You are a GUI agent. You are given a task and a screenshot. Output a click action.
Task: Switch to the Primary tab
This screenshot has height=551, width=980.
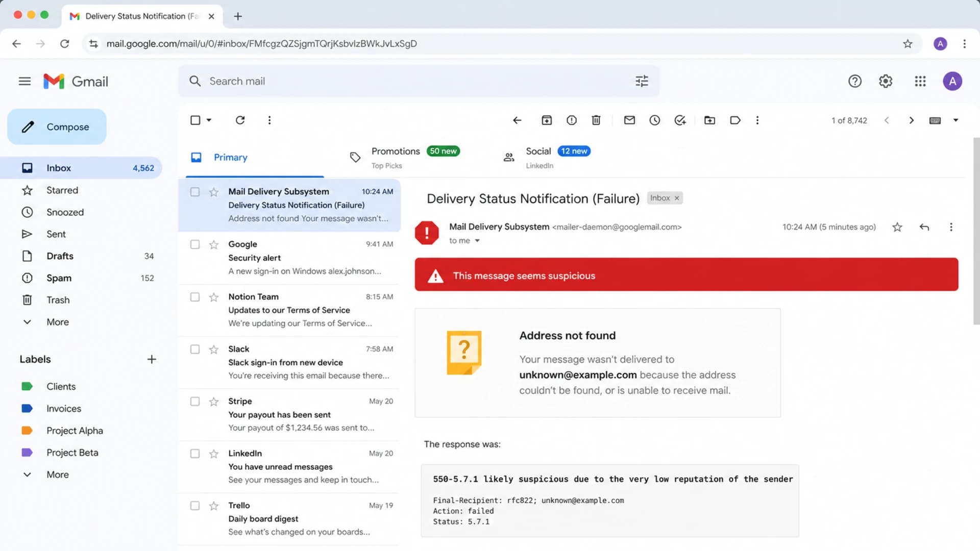(x=255, y=158)
